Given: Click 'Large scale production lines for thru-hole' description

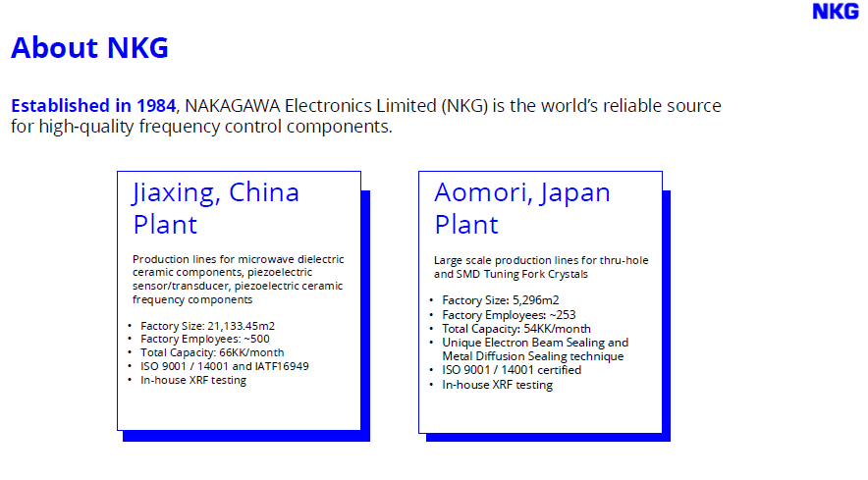Looking at the screenshot, I should coord(541,260).
